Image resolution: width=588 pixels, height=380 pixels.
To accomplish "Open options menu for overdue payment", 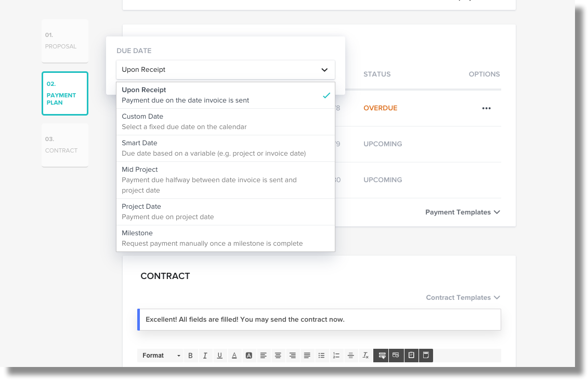I will [486, 108].
